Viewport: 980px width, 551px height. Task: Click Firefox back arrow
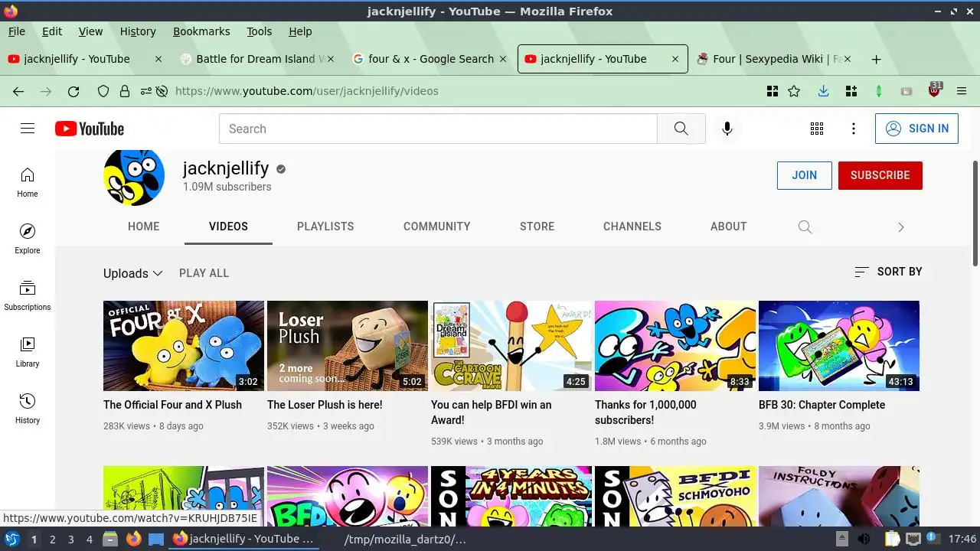click(18, 91)
